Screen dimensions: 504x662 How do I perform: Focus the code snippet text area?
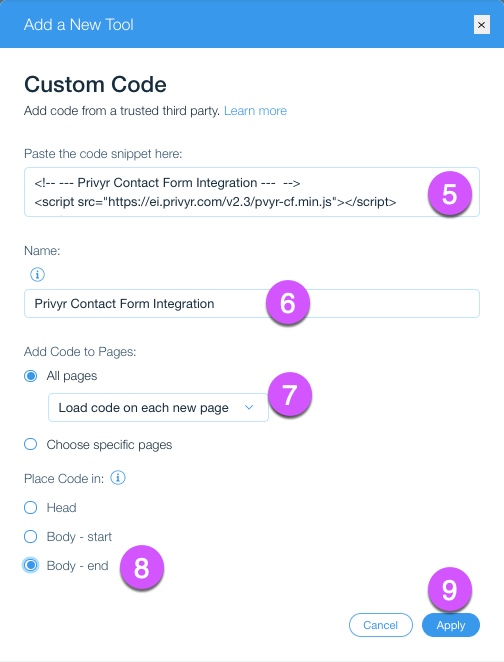pos(252,192)
